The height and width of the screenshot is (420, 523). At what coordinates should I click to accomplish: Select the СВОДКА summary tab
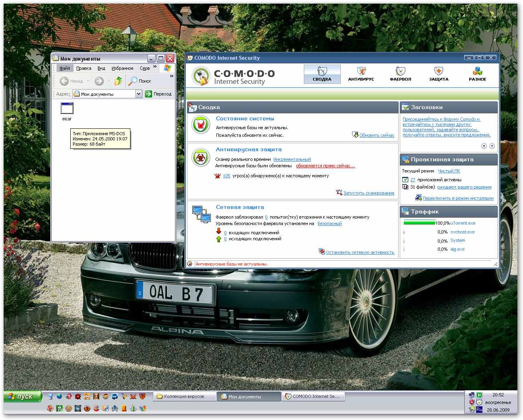point(322,74)
